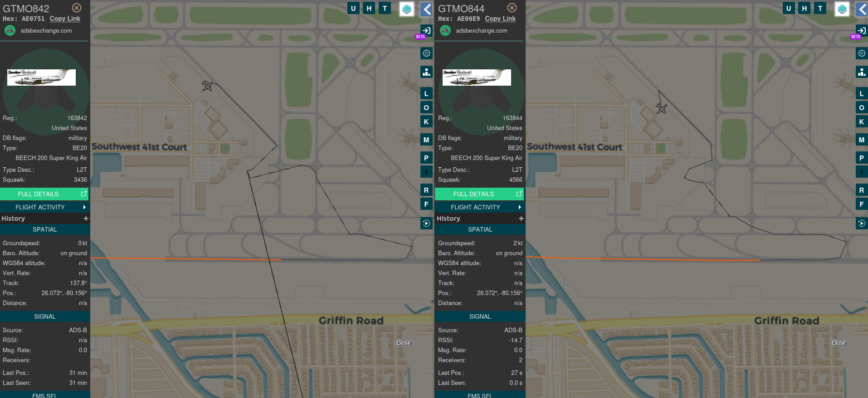
Task: Click FMS SEL header in GTMO844 panel
Action: click(x=480, y=395)
